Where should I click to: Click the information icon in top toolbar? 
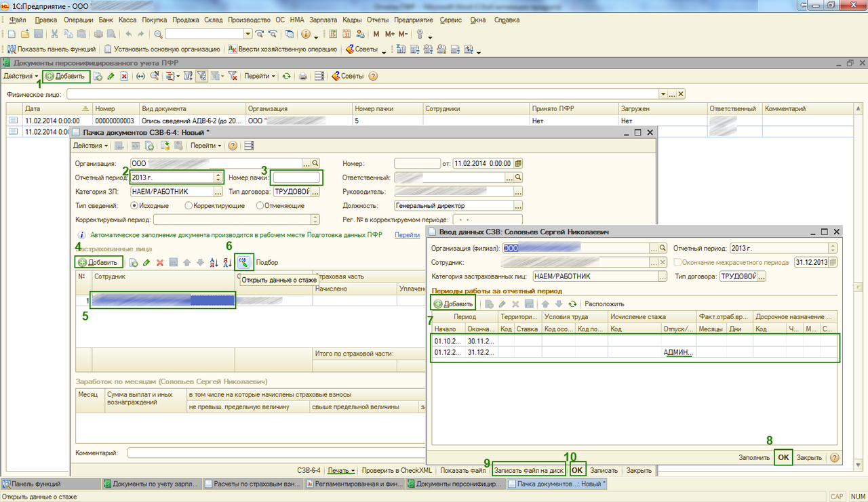point(305,34)
